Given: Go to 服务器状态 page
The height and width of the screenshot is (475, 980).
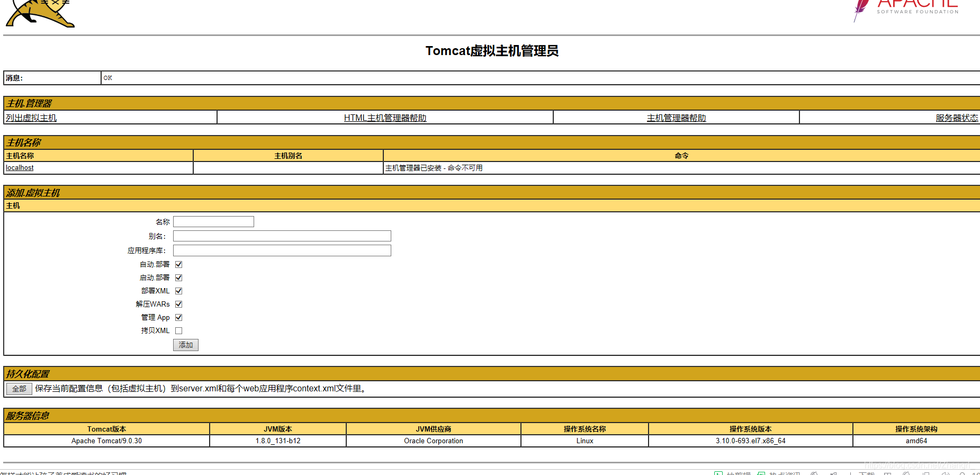Looking at the screenshot, I should (957, 118).
